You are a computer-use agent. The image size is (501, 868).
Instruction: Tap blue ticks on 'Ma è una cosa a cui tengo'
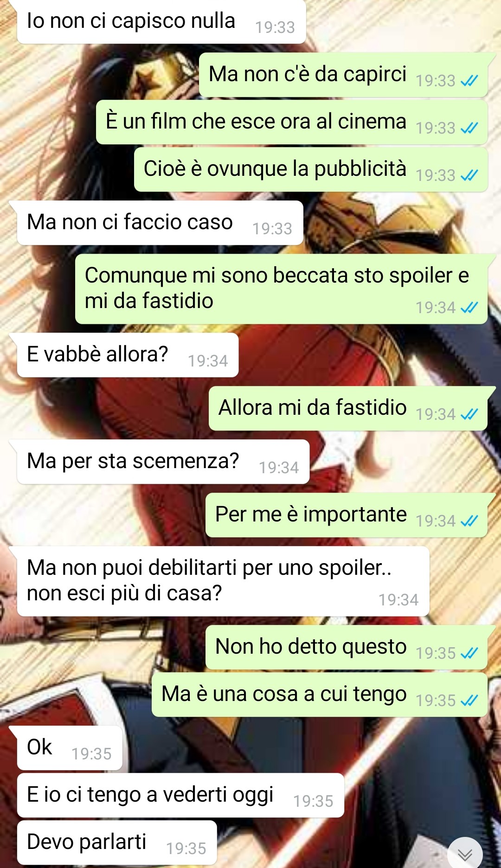click(469, 701)
